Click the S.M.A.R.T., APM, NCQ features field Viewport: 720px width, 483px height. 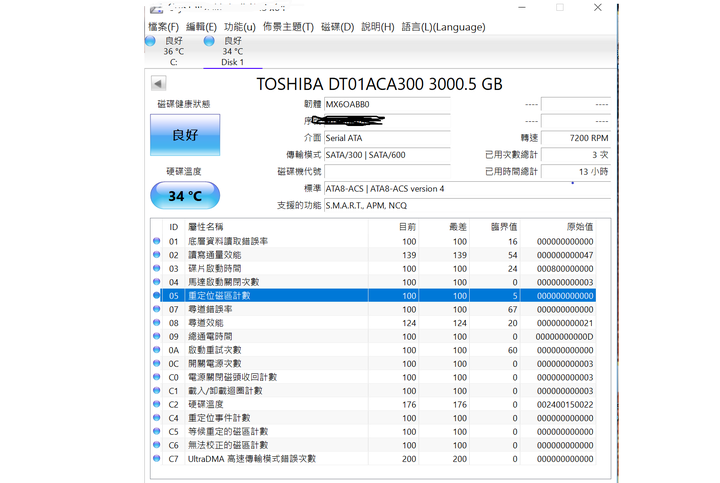(467, 205)
